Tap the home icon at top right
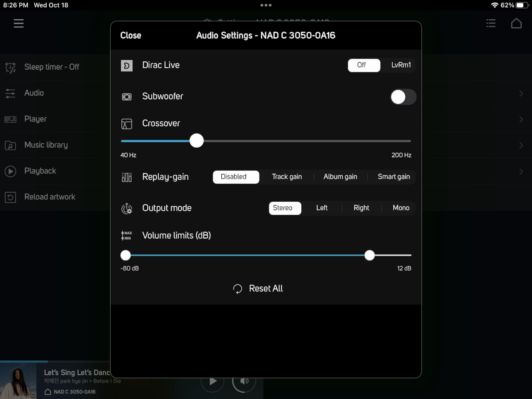The width and height of the screenshot is (532, 399). (x=516, y=23)
